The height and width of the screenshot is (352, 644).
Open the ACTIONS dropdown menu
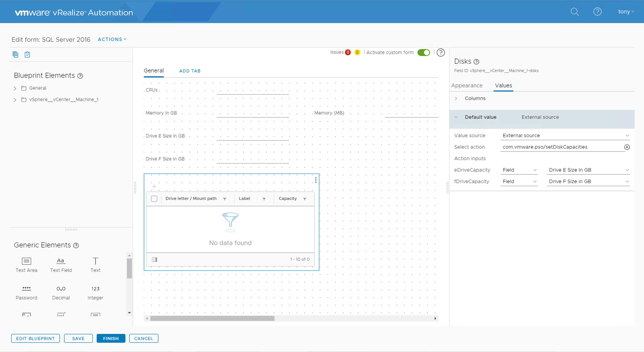coord(112,39)
